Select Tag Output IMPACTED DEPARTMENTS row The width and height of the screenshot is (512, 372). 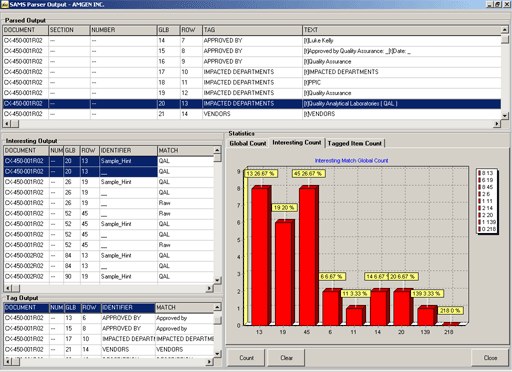(x=109, y=339)
